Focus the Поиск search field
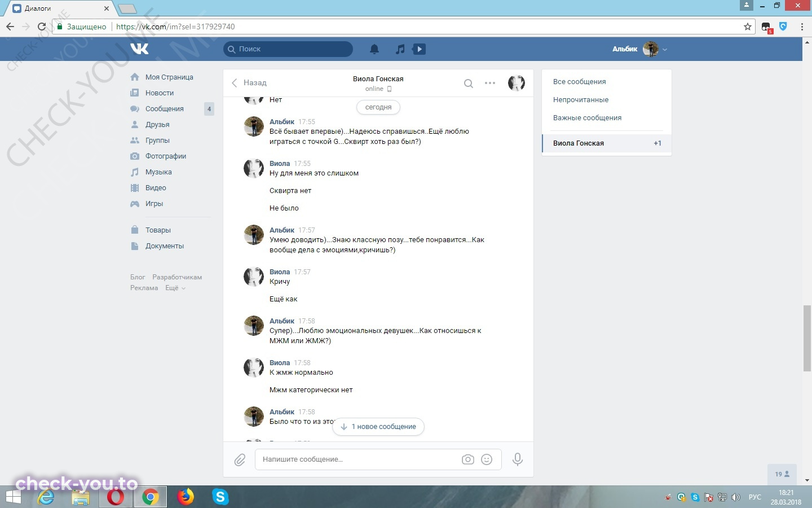 point(288,49)
